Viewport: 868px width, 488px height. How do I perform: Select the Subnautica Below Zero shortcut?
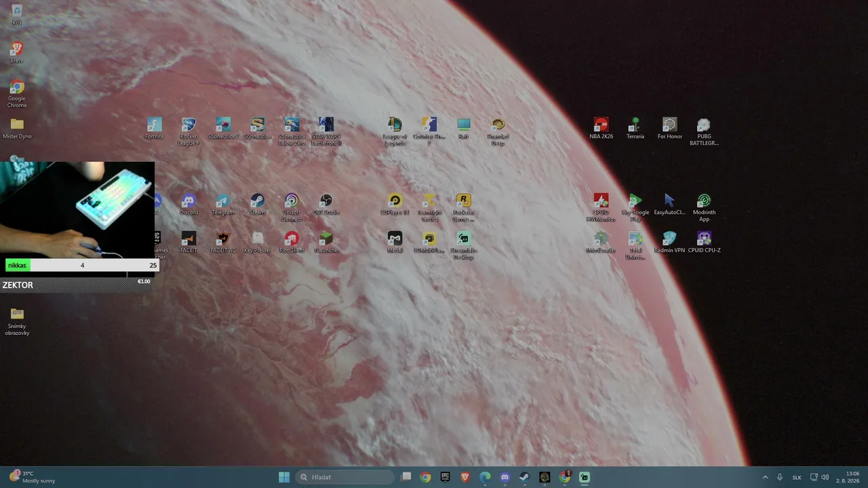click(292, 131)
